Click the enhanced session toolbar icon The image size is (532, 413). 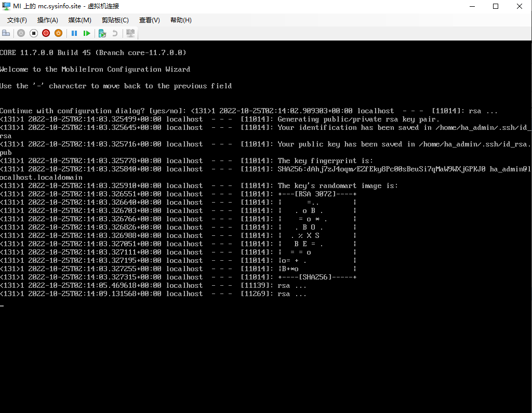click(x=130, y=33)
